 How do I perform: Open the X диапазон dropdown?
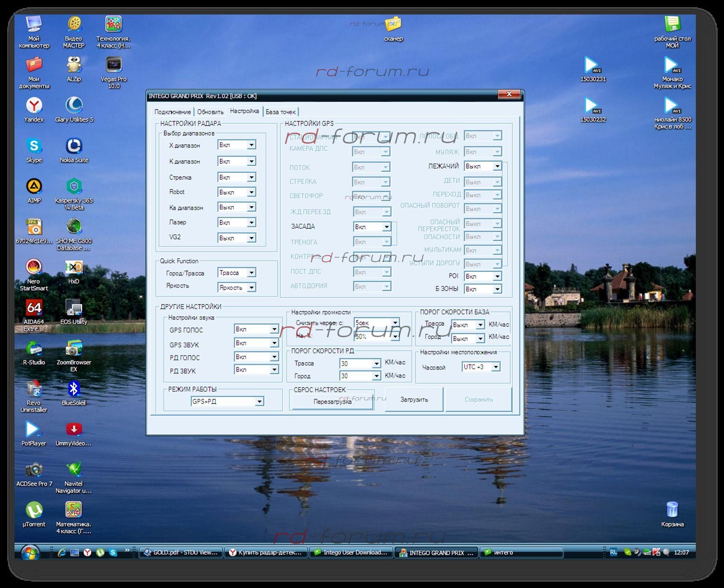(x=251, y=145)
